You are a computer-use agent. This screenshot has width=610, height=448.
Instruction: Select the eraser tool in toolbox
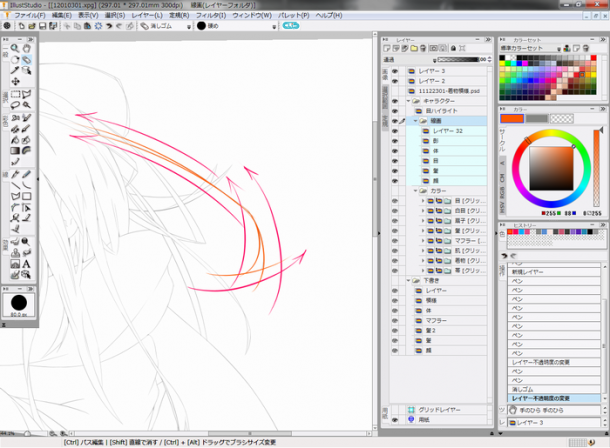[26, 60]
